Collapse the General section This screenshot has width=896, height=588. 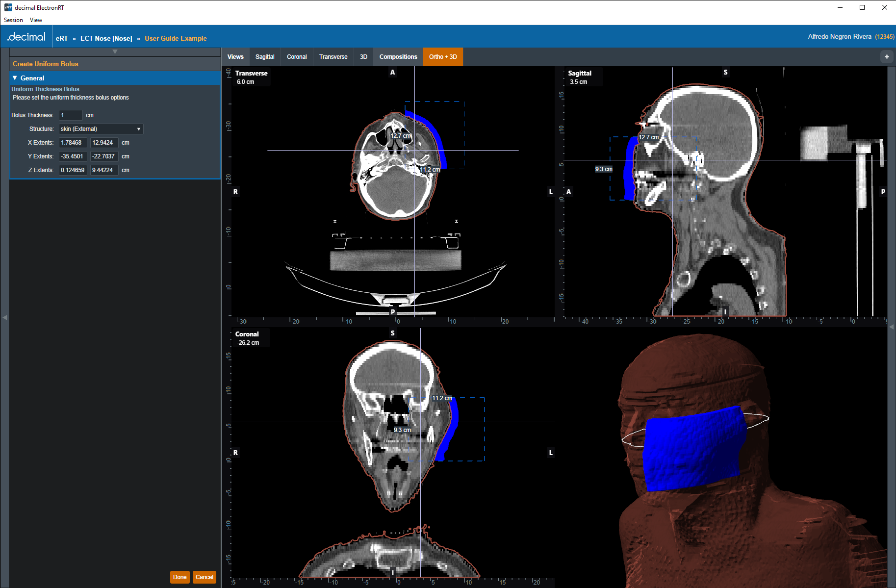[x=15, y=78]
